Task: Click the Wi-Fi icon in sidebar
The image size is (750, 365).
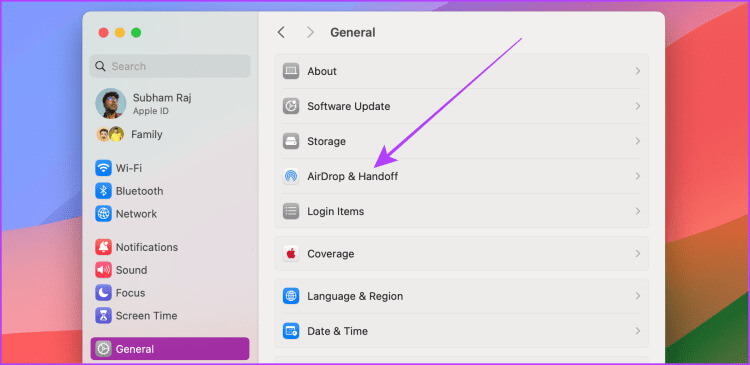Action: tap(103, 168)
